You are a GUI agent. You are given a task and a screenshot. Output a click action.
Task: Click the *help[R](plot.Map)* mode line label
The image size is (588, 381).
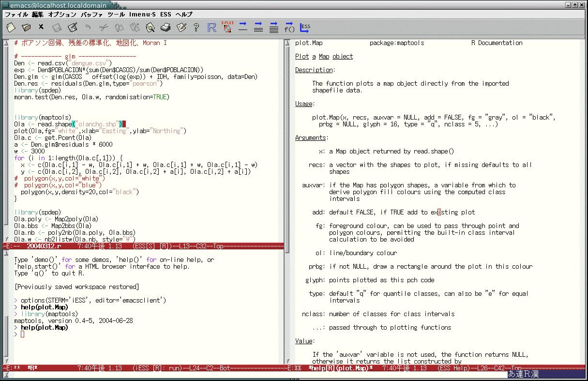tap(341, 368)
